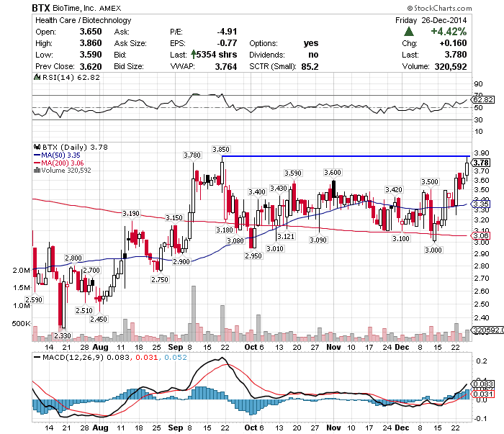504x434 pixels.
Task: Click the black MACD legend line swatch
Action: [x=37, y=357]
